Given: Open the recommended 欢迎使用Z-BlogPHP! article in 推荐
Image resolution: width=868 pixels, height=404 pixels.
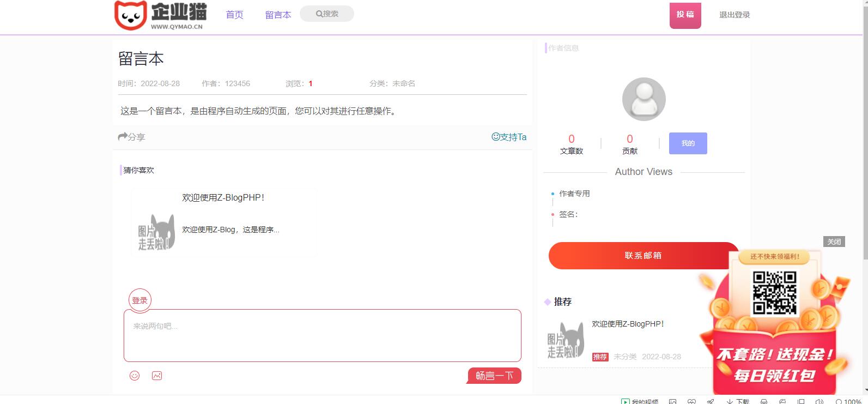Looking at the screenshot, I should [x=628, y=324].
